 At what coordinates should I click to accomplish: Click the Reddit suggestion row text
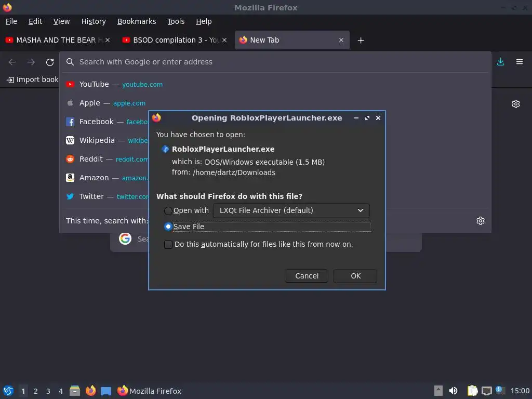[x=91, y=159]
